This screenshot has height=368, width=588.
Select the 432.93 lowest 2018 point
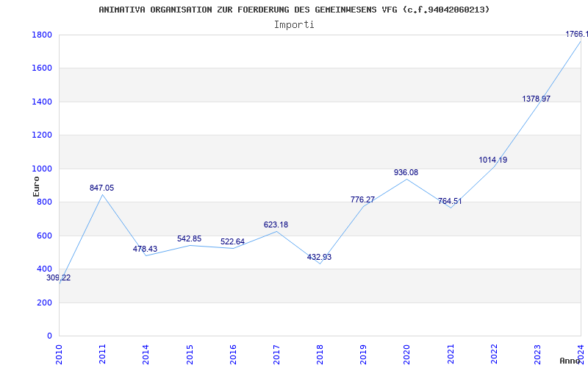(x=320, y=263)
